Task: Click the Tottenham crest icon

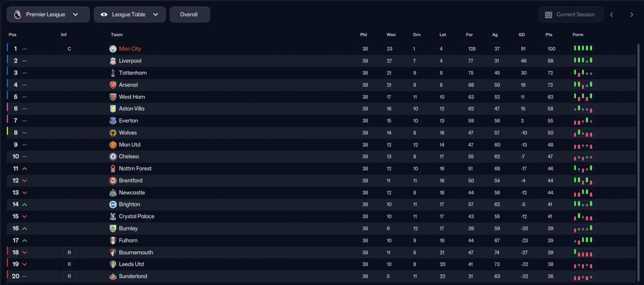Action: [x=113, y=73]
